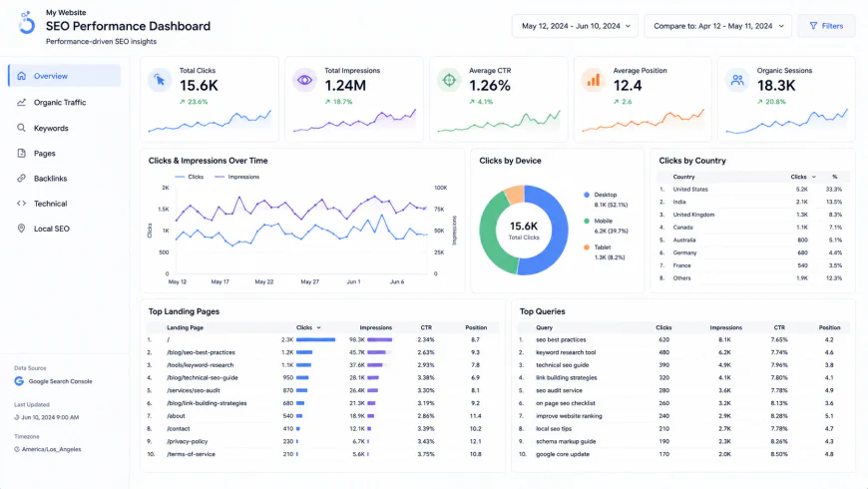Image resolution: width=868 pixels, height=489 pixels.
Task: Click the Average Position bar chart icon
Action: click(x=594, y=80)
